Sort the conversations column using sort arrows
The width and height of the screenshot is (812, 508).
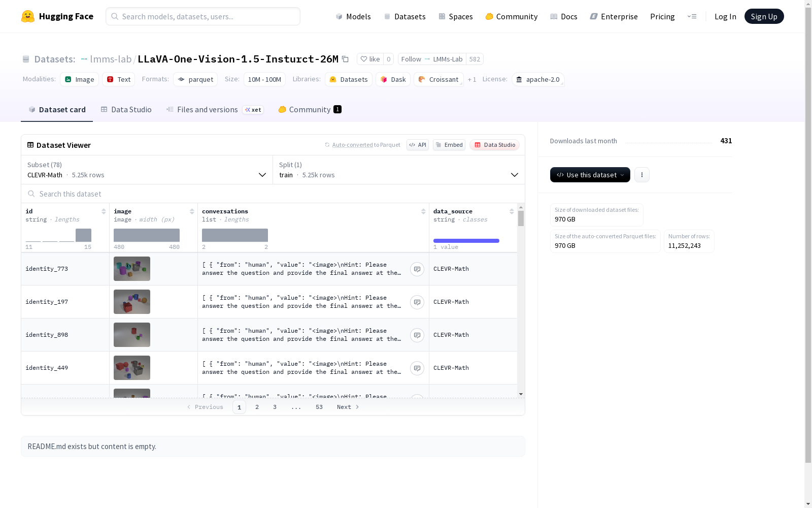coord(423,211)
